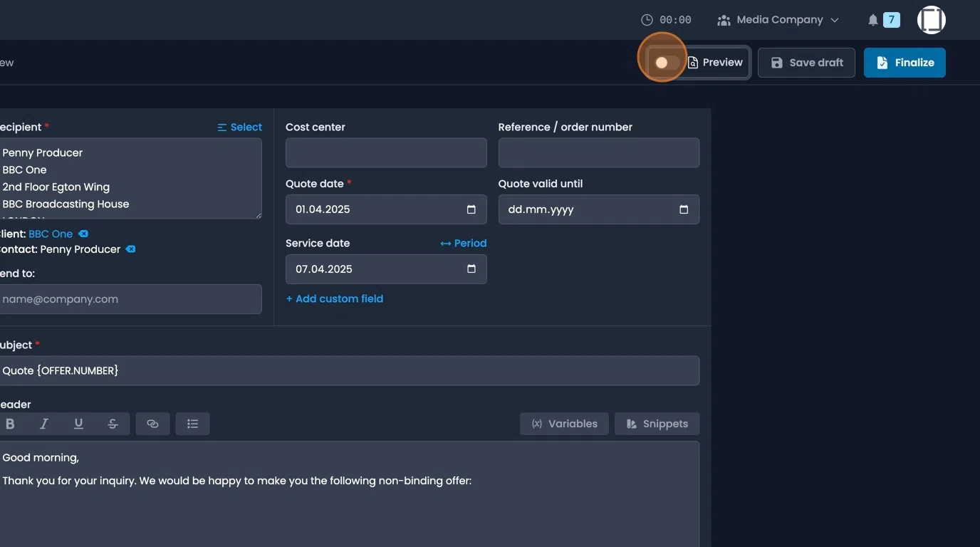Open the Quote date calendar picker

pyautogui.click(x=470, y=209)
